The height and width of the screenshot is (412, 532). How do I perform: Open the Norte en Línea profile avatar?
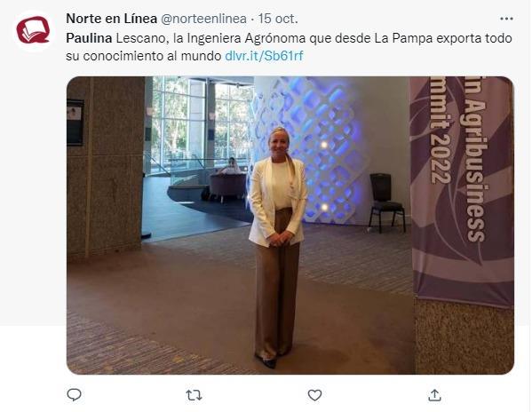coord(33,30)
